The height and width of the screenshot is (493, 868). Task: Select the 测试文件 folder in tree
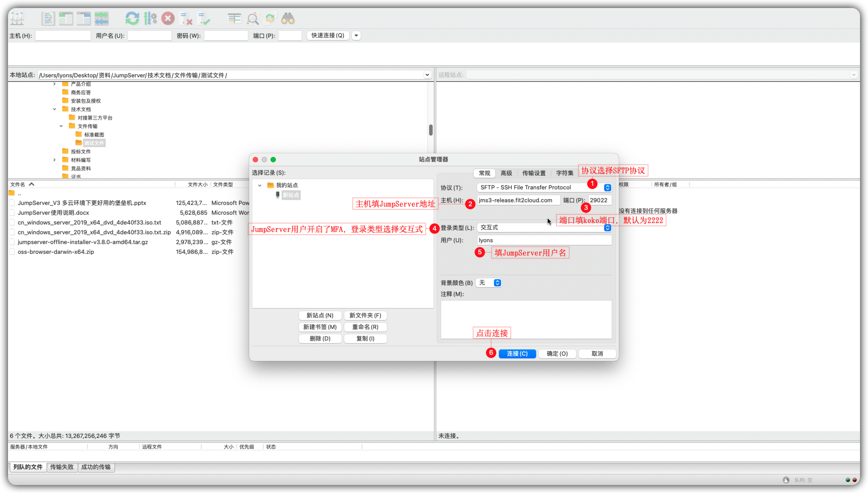click(94, 143)
